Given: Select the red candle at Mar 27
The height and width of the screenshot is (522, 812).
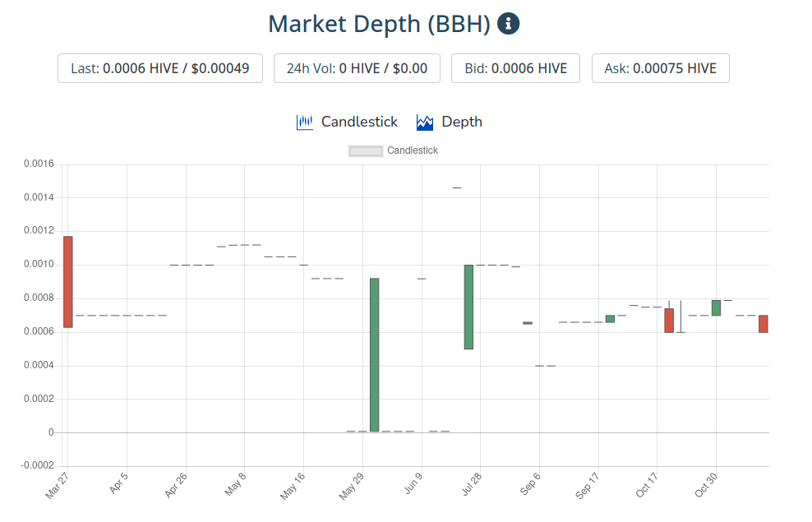Looking at the screenshot, I should (68, 282).
